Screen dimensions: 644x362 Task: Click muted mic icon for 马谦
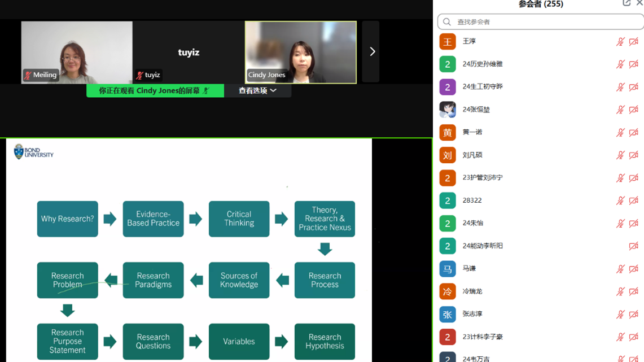[x=620, y=269]
